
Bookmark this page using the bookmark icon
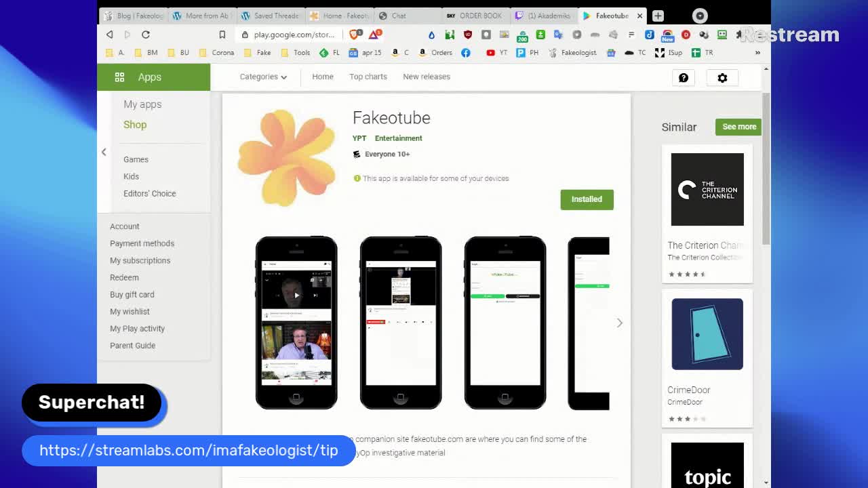222,35
